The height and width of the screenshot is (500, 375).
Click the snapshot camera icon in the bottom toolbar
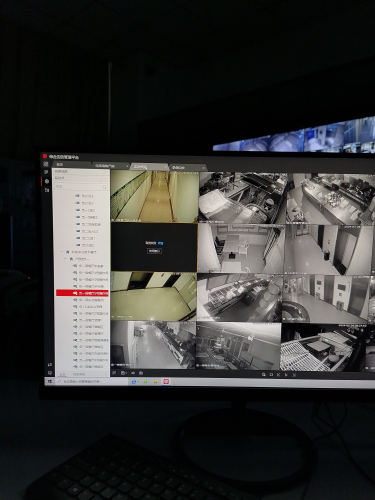point(141,373)
